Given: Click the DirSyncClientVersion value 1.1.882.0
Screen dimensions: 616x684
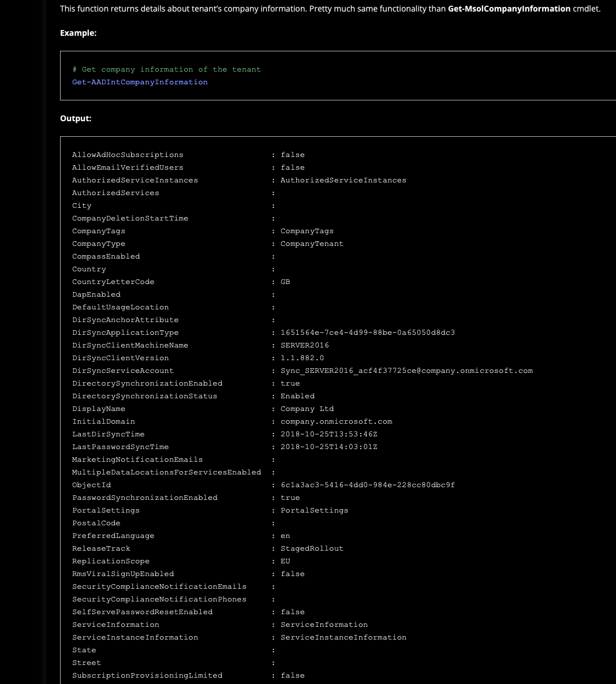Looking at the screenshot, I should tap(302, 358).
